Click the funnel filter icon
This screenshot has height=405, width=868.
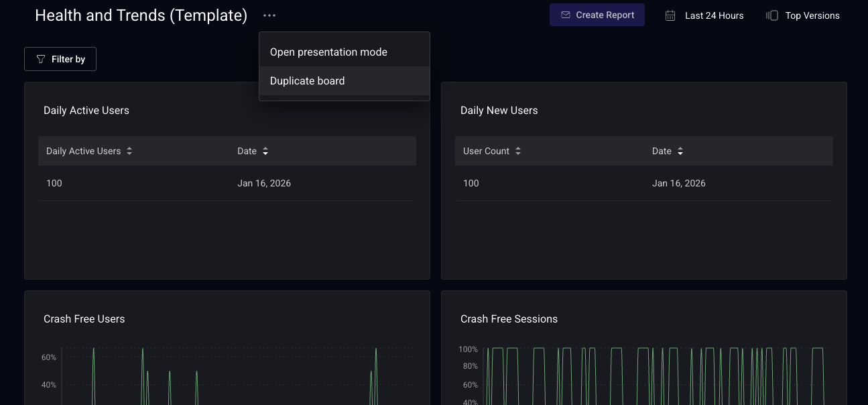(x=41, y=59)
